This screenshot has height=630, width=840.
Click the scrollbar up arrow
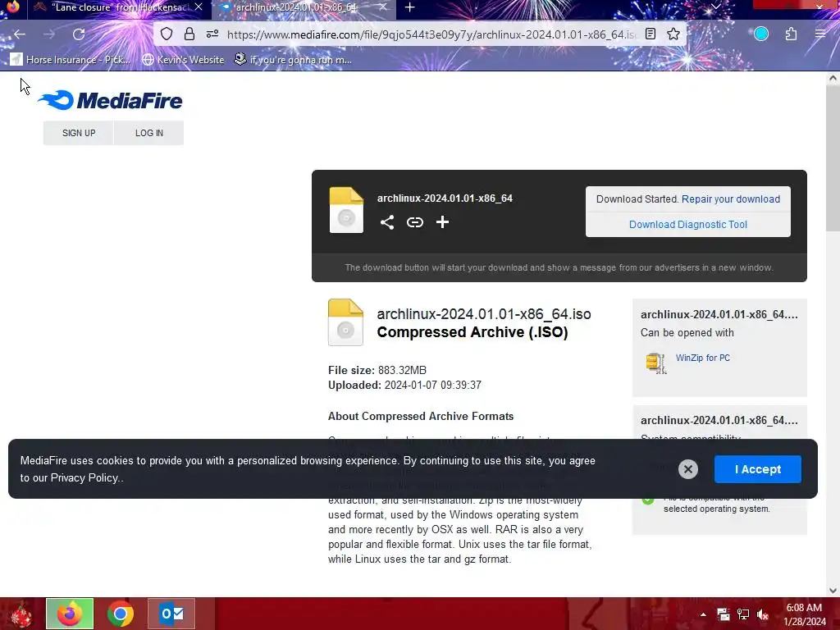pos(833,78)
